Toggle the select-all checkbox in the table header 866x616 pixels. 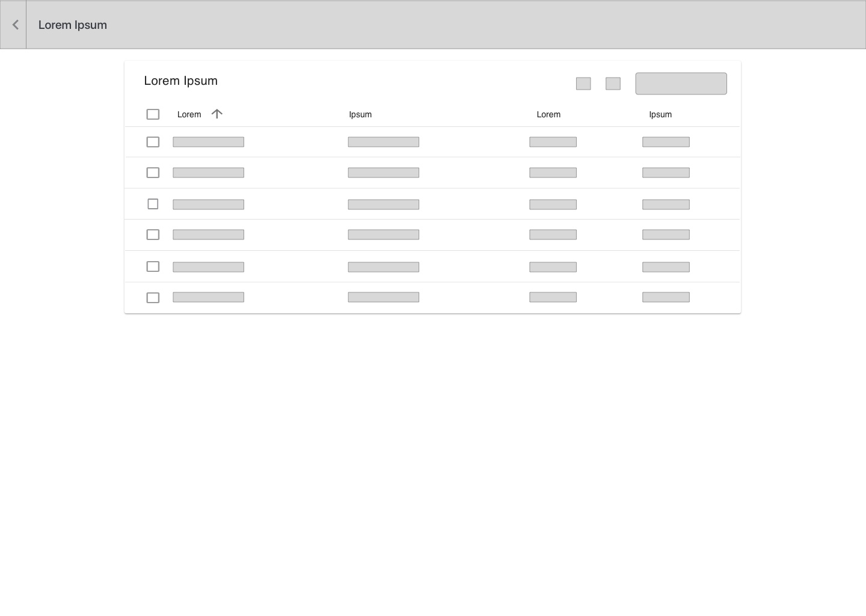[153, 114]
